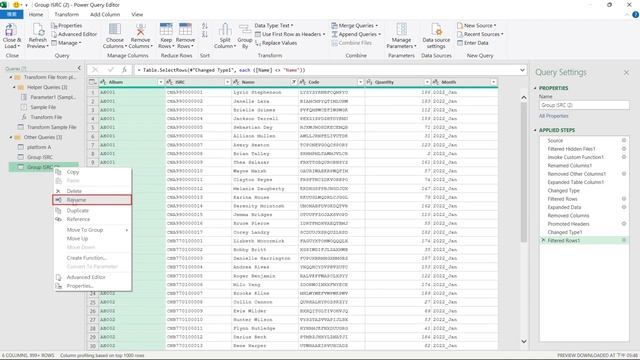Click the Sort Ascending icon
Viewport: 640px width, 360px height.
coord(204,26)
